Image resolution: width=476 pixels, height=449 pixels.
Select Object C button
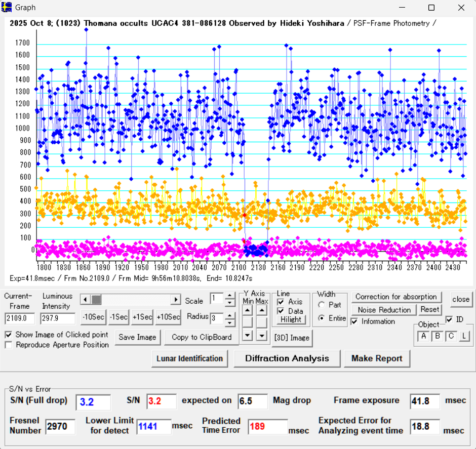click(x=450, y=336)
